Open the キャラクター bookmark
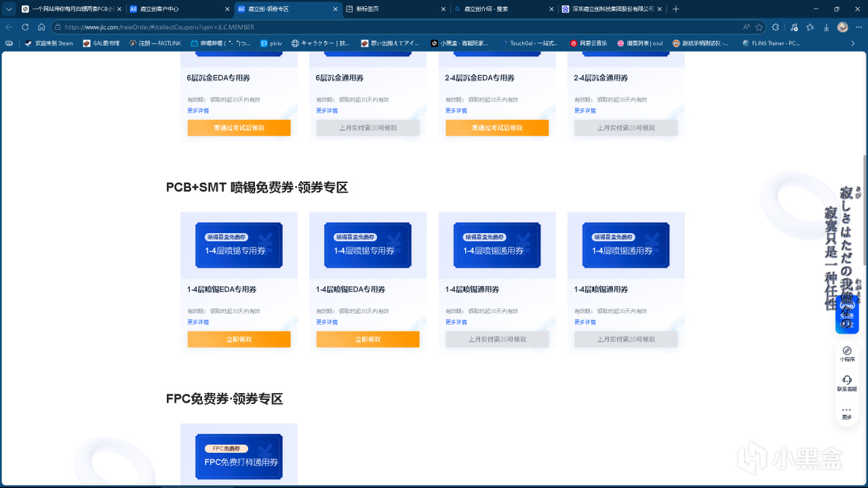Viewport: 868px width, 488px height. pyautogui.click(x=321, y=43)
